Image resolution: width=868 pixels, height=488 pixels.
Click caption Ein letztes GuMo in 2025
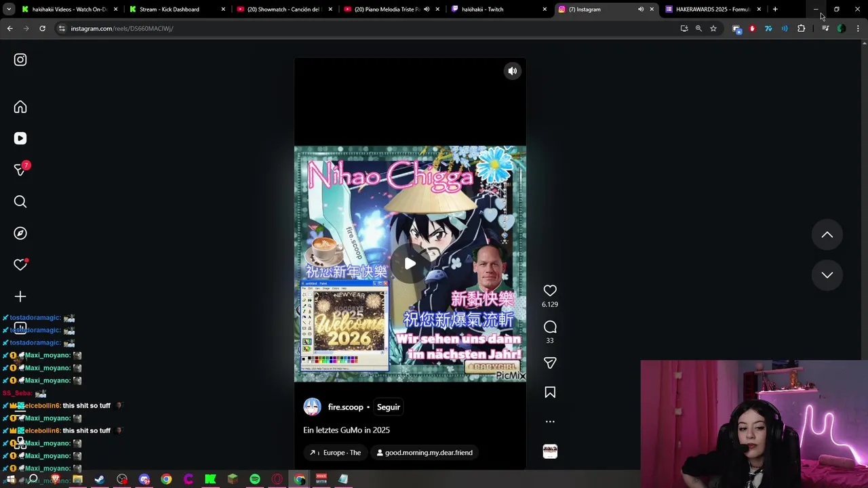(x=347, y=430)
